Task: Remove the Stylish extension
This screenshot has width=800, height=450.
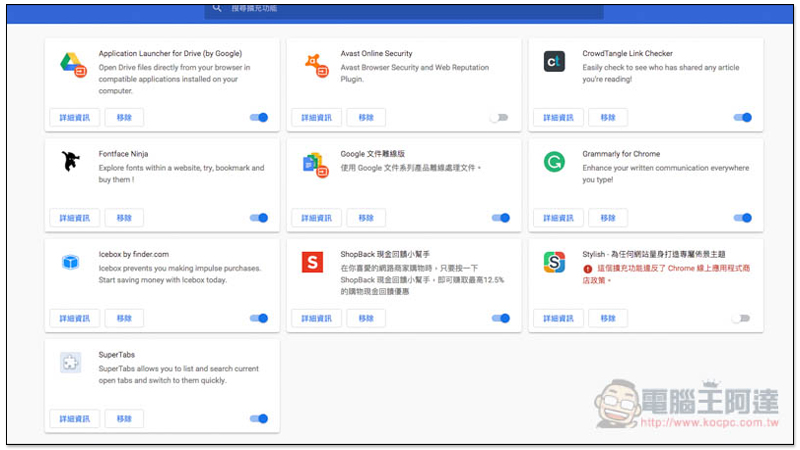Action: coord(608,318)
